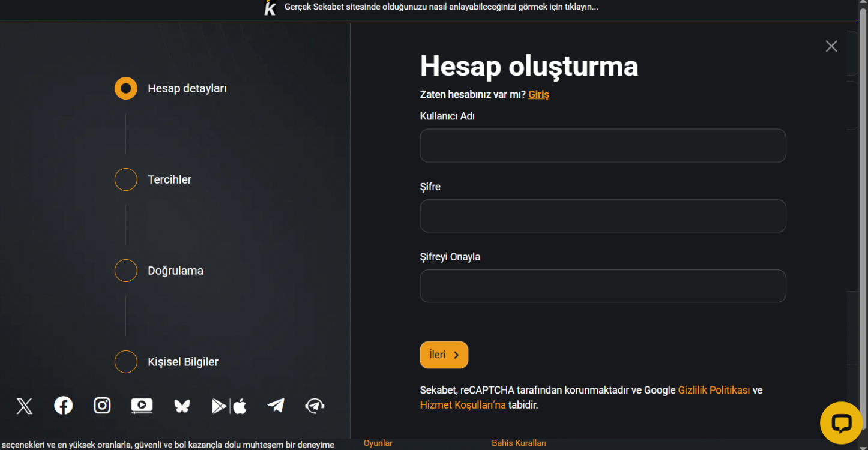Viewport: 868px width, 450px height.
Task: Focus the Şifre input field
Action: click(603, 216)
